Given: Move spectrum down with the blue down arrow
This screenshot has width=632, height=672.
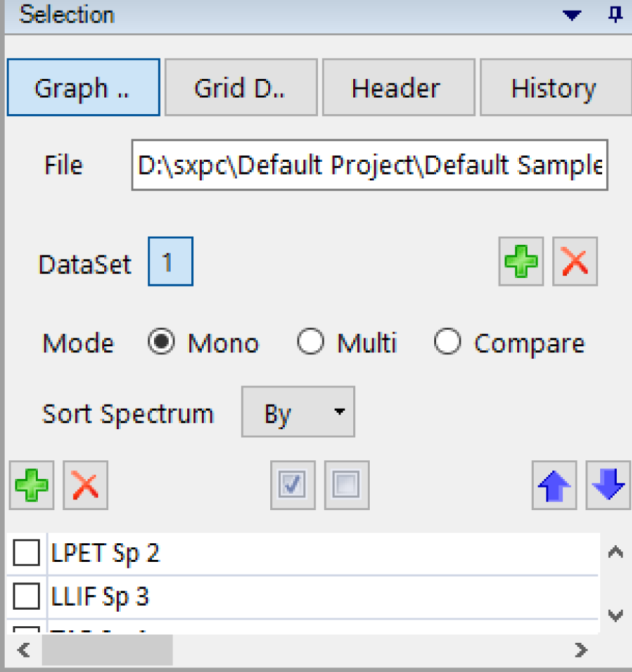Looking at the screenshot, I should click(x=608, y=485).
